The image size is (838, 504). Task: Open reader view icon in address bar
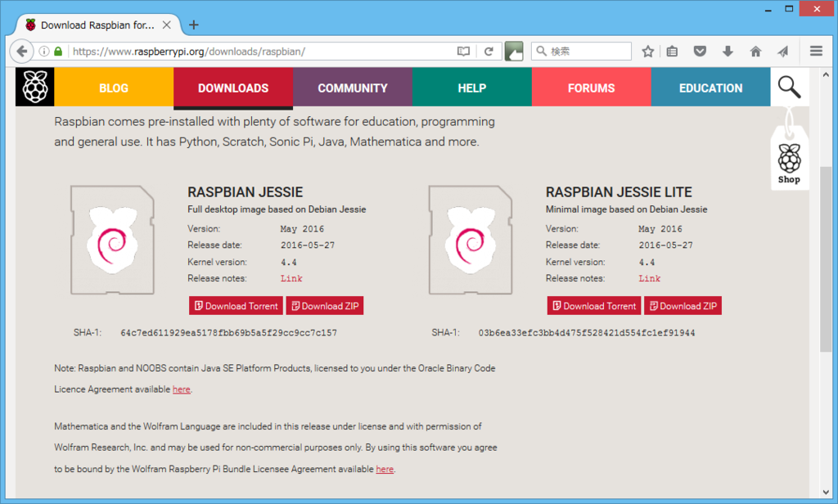coord(463,52)
